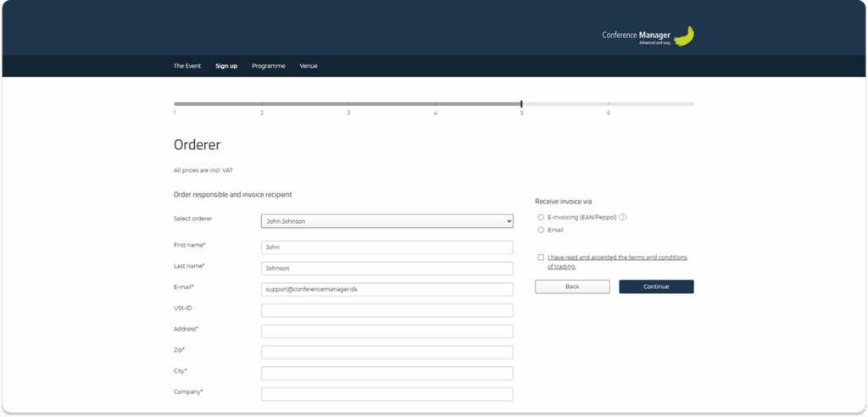The height and width of the screenshot is (417, 868).
Task: Focus the E-mail input field
Action: point(387,289)
